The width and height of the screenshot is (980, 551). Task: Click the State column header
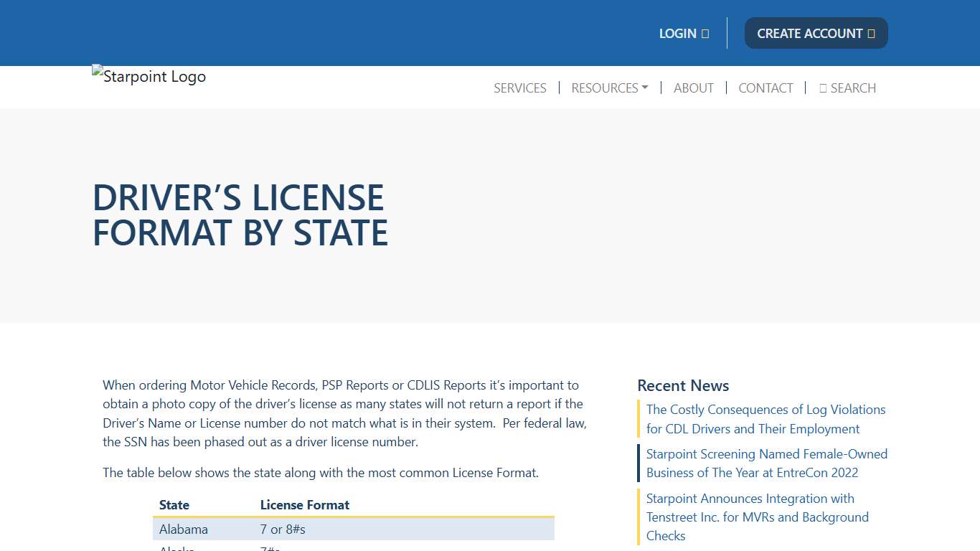[x=174, y=504]
